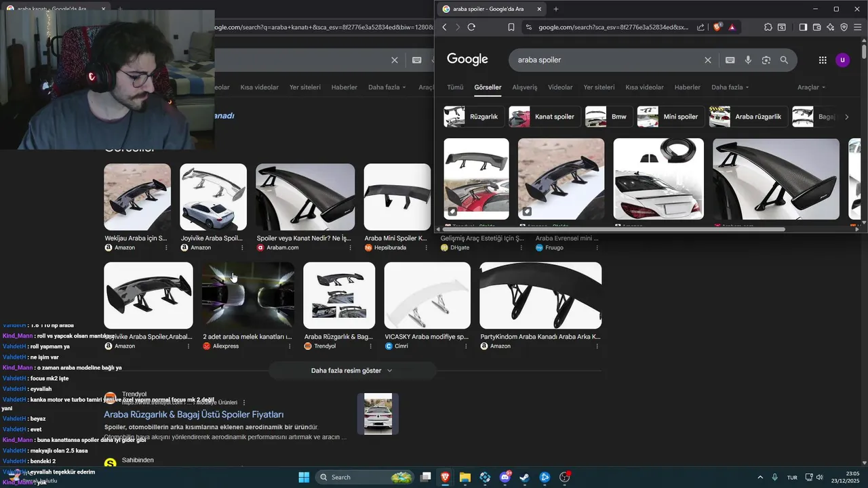This screenshot has height=488, width=868.
Task: Open the Videolar tab
Action: [560, 87]
